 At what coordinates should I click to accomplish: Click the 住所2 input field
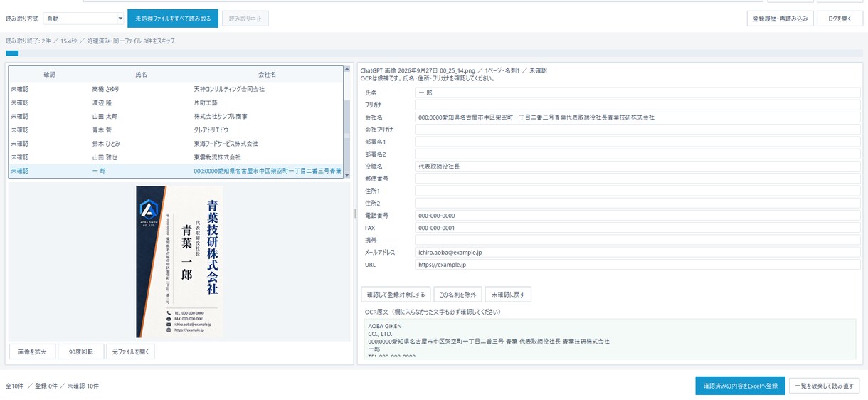637,203
